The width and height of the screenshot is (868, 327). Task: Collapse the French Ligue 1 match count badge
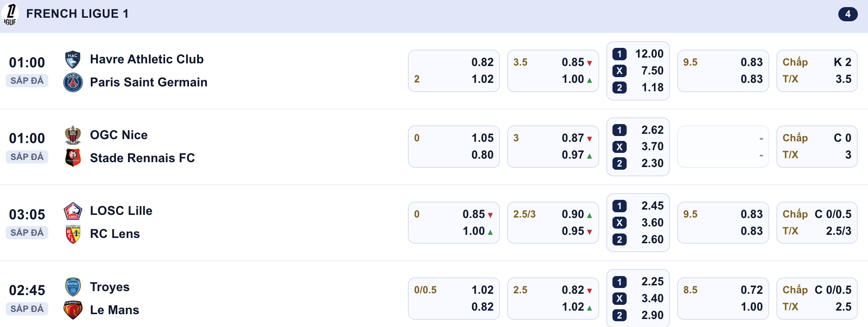tap(848, 14)
